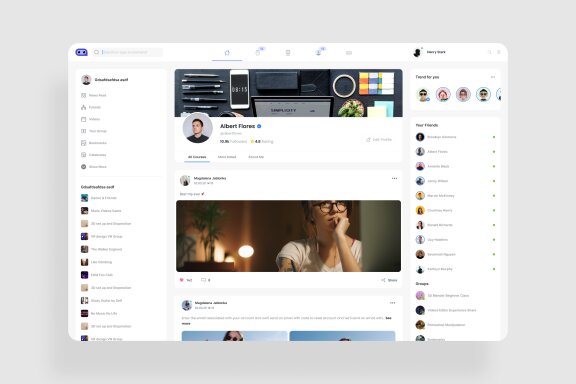
Task: Click the 10.3k Followers count
Action: (233, 141)
